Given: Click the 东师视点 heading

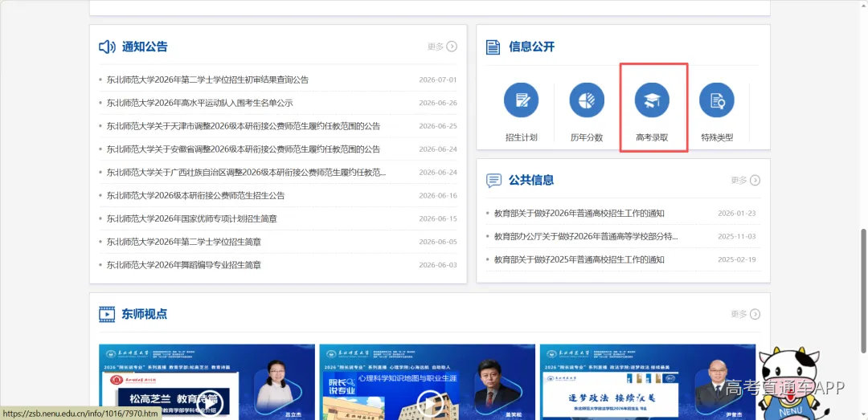Looking at the screenshot, I should 145,314.
